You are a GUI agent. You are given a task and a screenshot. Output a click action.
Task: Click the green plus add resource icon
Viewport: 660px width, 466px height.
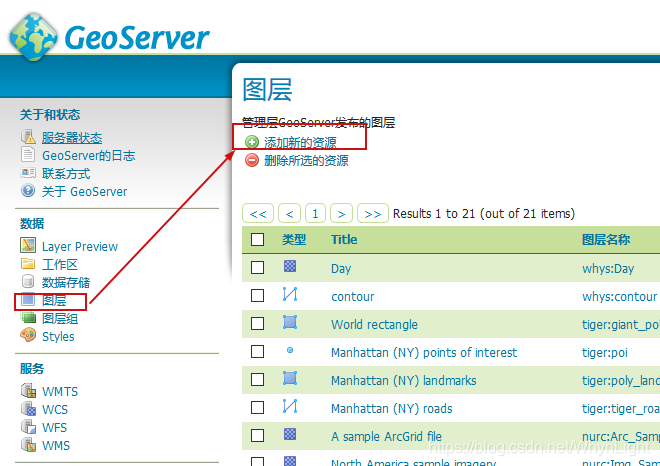[x=252, y=142]
